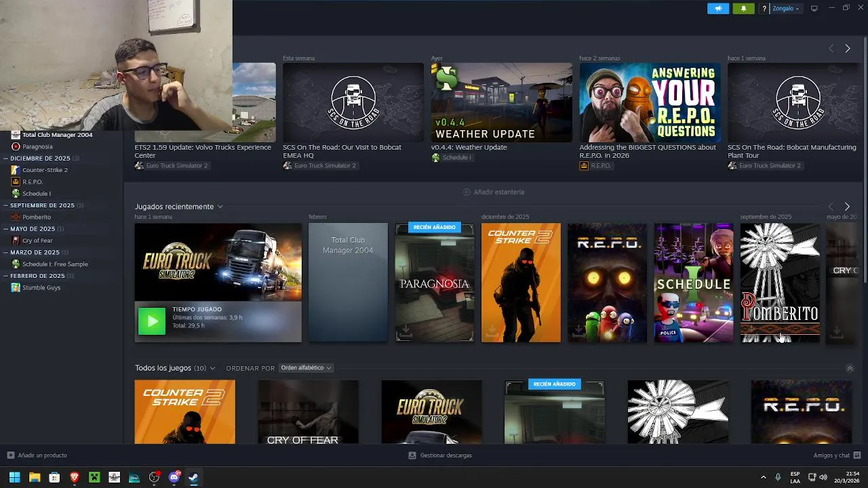Launch Brave browser from the taskbar
The width and height of the screenshot is (868, 488).
(75, 477)
